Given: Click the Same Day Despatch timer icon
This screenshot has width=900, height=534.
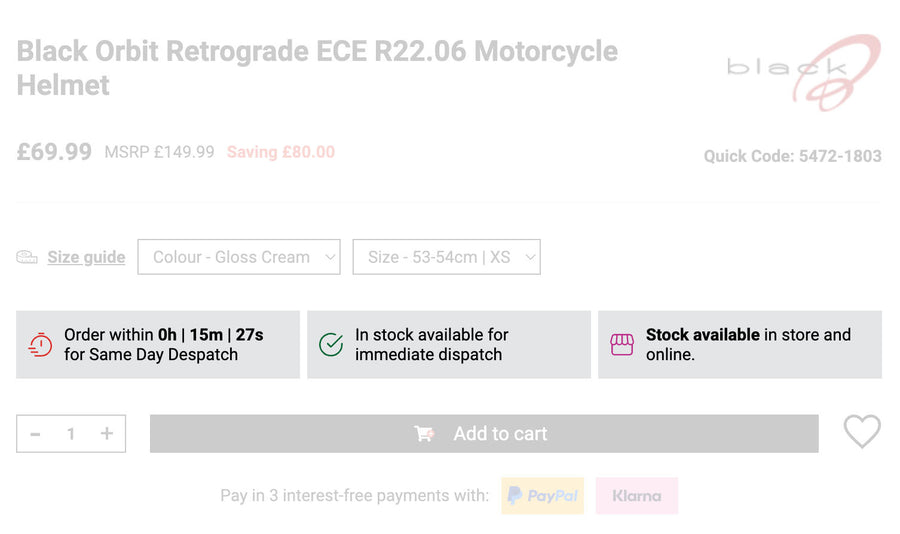Looking at the screenshot, I should click(40, 345).
